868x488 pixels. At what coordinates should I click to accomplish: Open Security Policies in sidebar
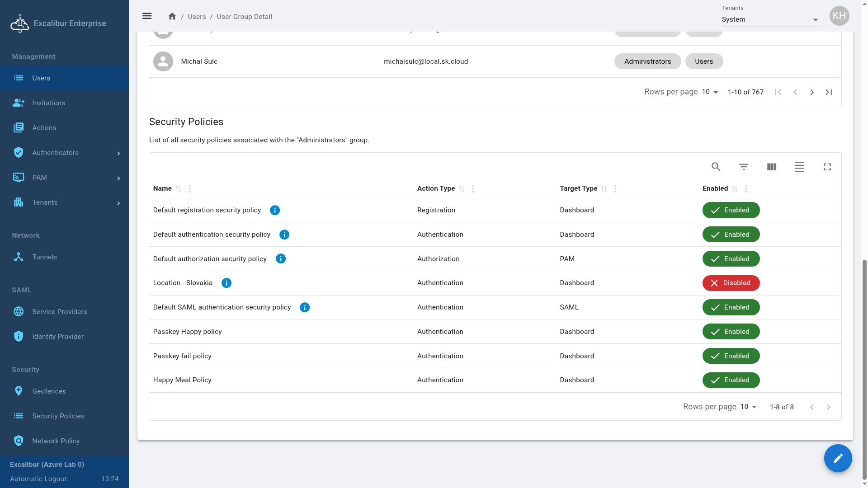click(x=58, y=416)
